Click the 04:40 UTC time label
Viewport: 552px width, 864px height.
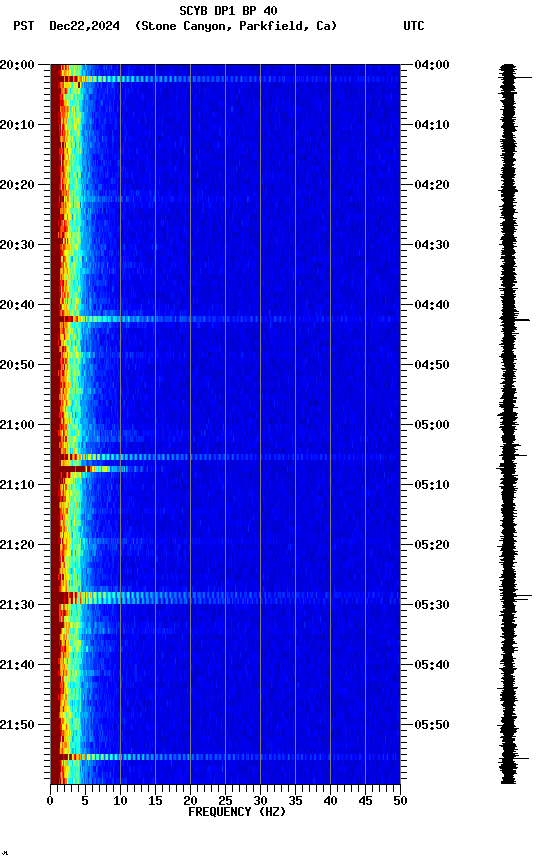[432, 305]
